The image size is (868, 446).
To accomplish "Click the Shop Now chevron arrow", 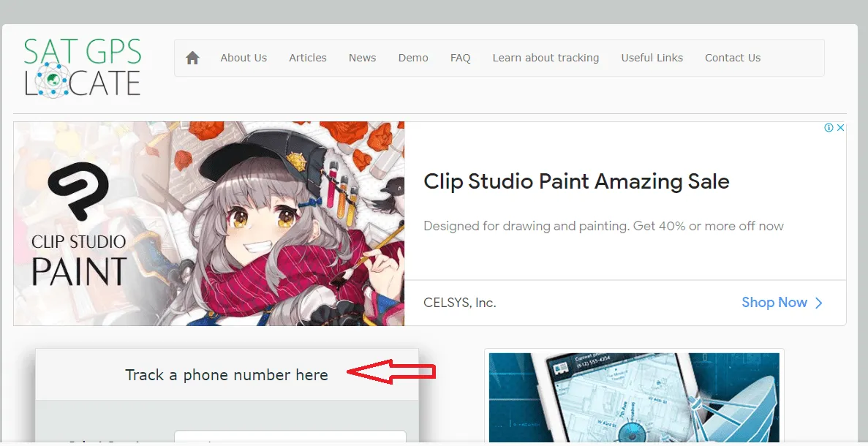I will [x=819, y=303].
